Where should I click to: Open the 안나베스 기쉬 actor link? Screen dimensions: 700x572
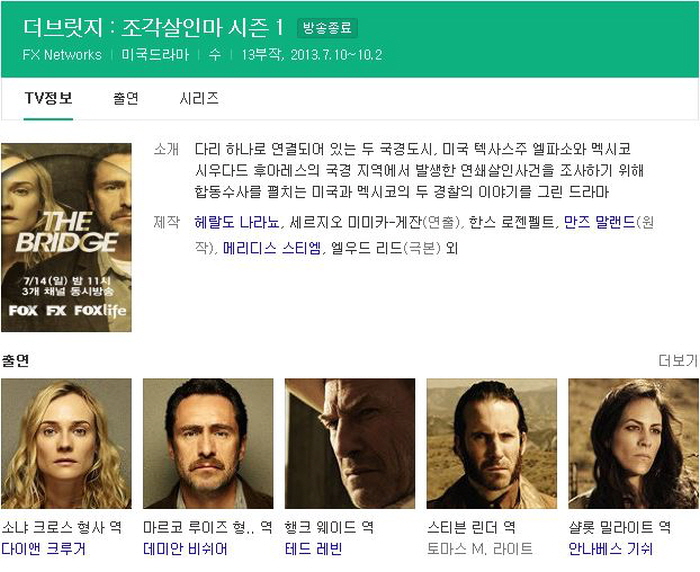[x=610, y=549]
